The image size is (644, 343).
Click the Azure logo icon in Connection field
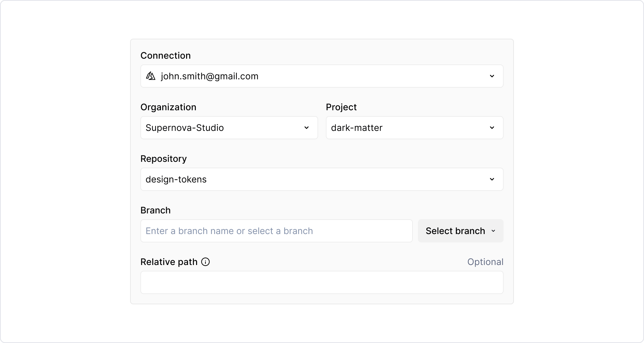point(151,76)
